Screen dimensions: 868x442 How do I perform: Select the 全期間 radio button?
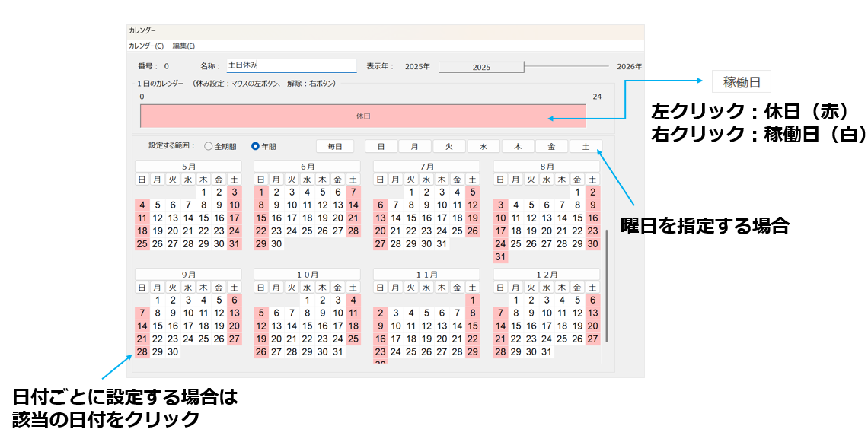(x=209, y=146)
